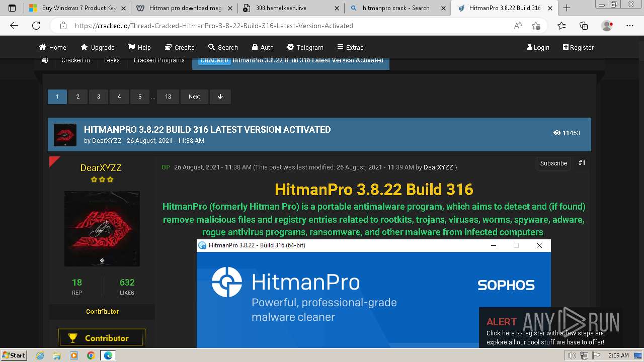This screenshot has width=644, height=362.
Task: Go back using the browser back arrow
Action: coord(14,26)
